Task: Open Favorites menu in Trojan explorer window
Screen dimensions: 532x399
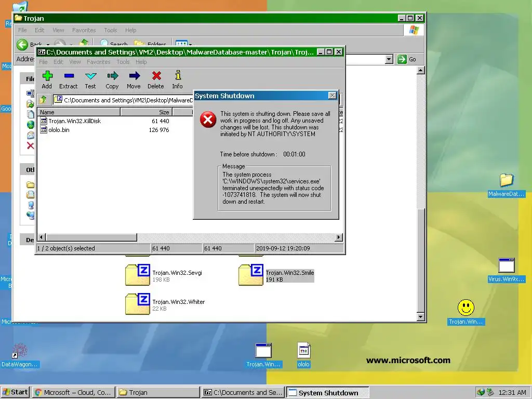Action: (x=84, y=30)
